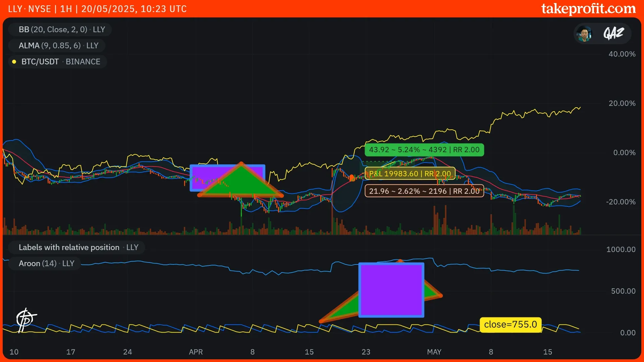Click the orange marker dot near the position entry
Image resolution: width=644 pixels, height=362 pixels.
point(352,178)
